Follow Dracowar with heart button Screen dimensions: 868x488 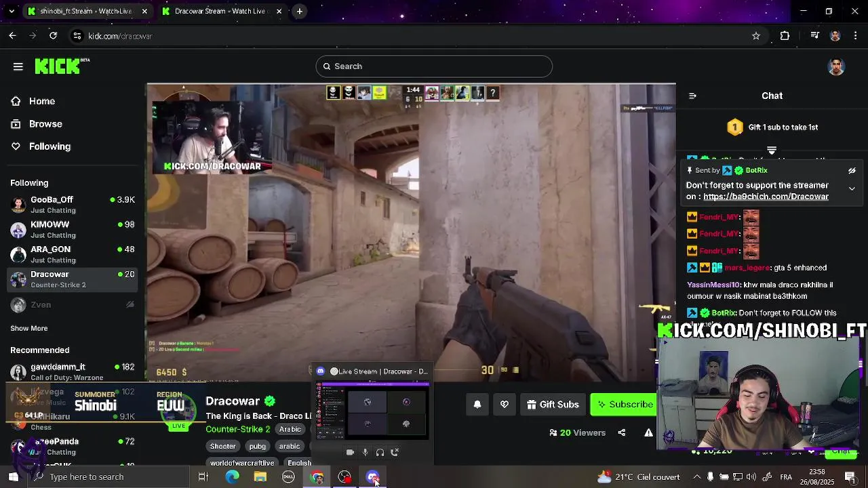tap(505, 405)
